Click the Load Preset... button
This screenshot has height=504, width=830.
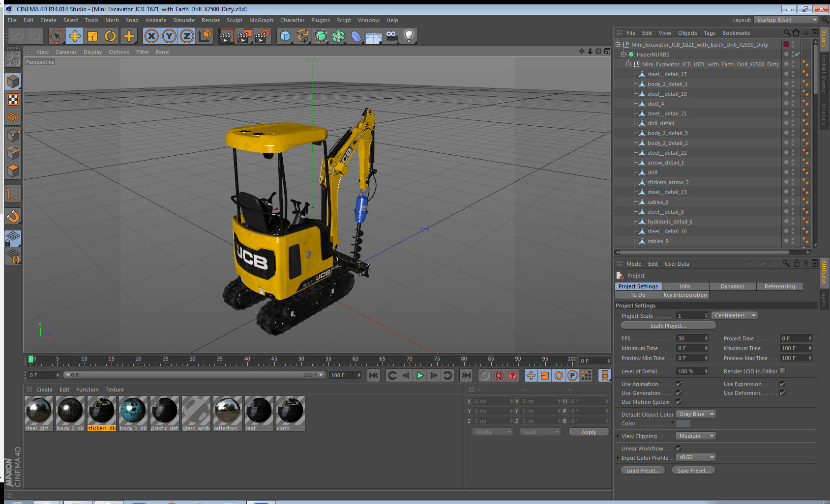click(643, 470)
